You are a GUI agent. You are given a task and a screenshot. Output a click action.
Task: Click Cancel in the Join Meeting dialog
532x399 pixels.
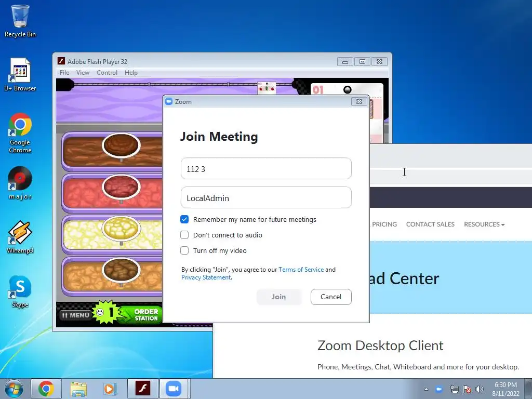pos(331,297)
